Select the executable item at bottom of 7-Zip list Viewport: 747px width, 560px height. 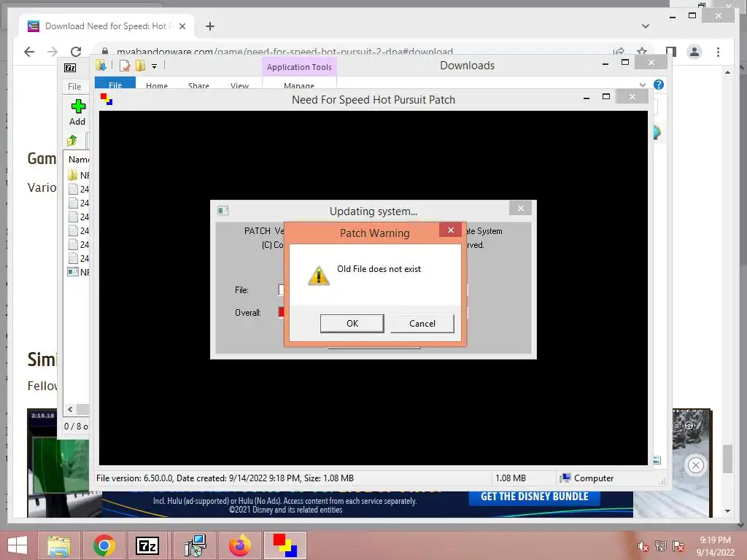[x=78, y=273]
